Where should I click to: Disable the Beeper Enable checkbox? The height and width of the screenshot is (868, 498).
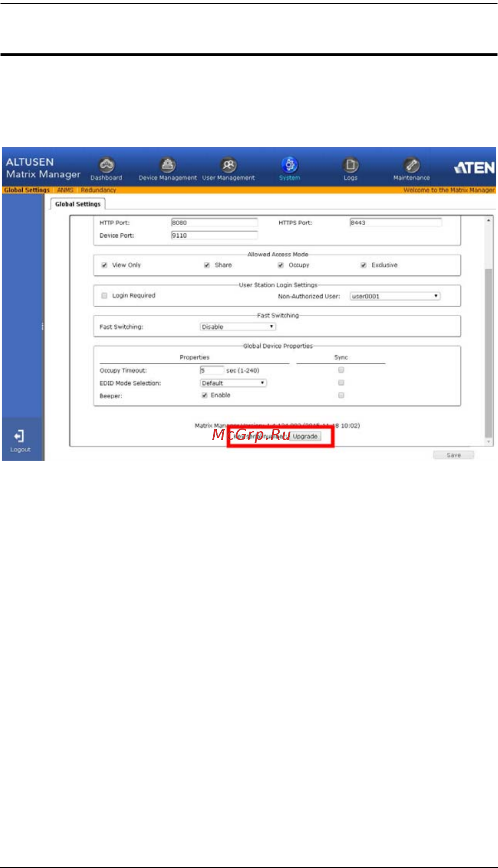pos(204,395)
